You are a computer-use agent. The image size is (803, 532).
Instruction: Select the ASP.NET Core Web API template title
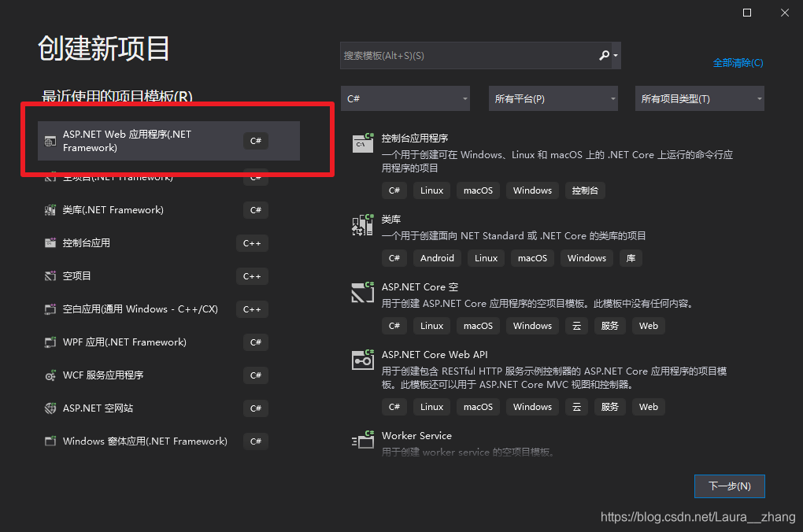[435, 355]
